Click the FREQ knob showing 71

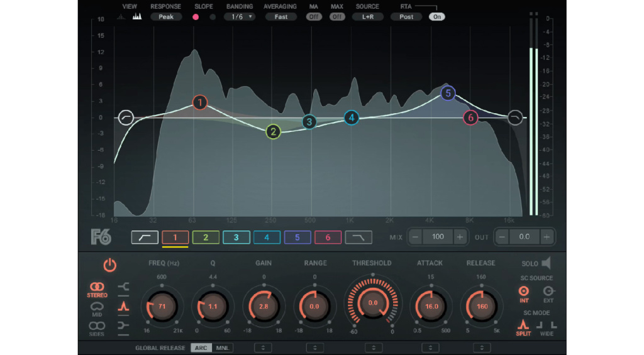click(162, 306)
